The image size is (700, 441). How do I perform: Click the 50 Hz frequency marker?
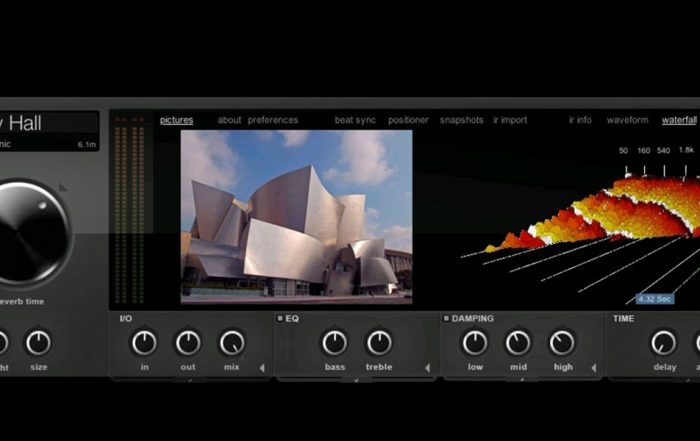click(x=623, y=151)
